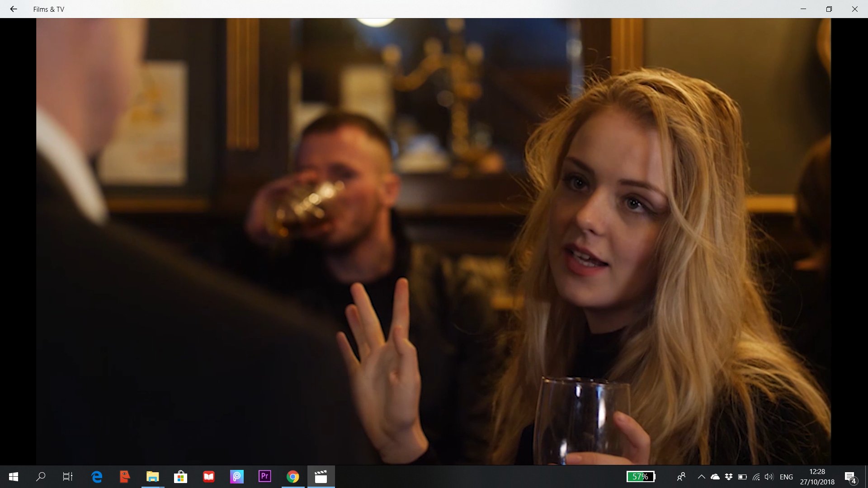Minimize the Films & TV window
Screen dimensions: 868x488
(x=803, y=9)
